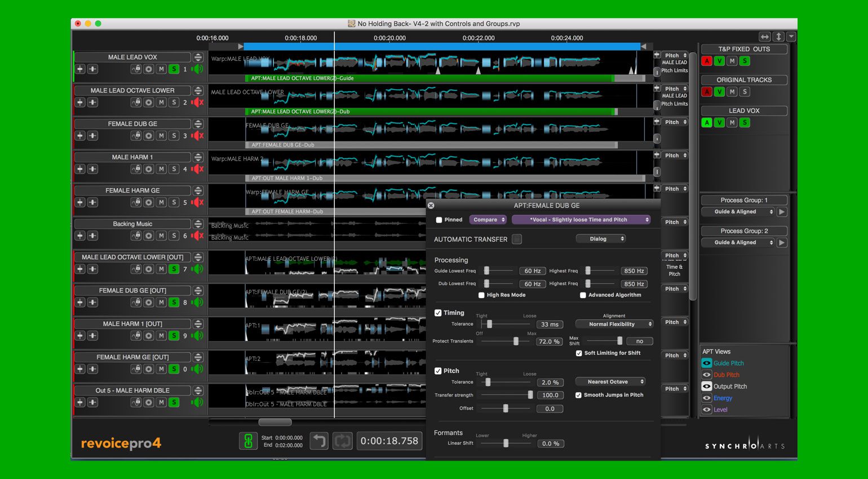
Task: Click the speaker icon on FEMALE HARM GE
Action: click(x=197, y=202)
